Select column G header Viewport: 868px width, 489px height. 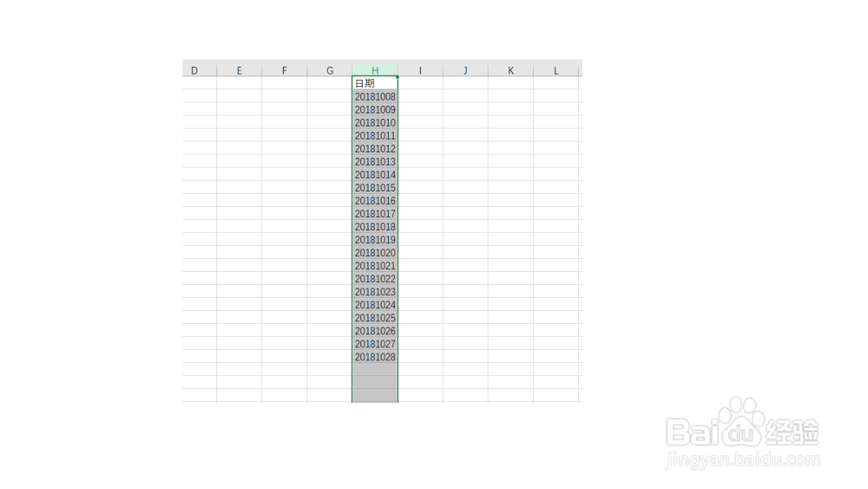point(329,69)
